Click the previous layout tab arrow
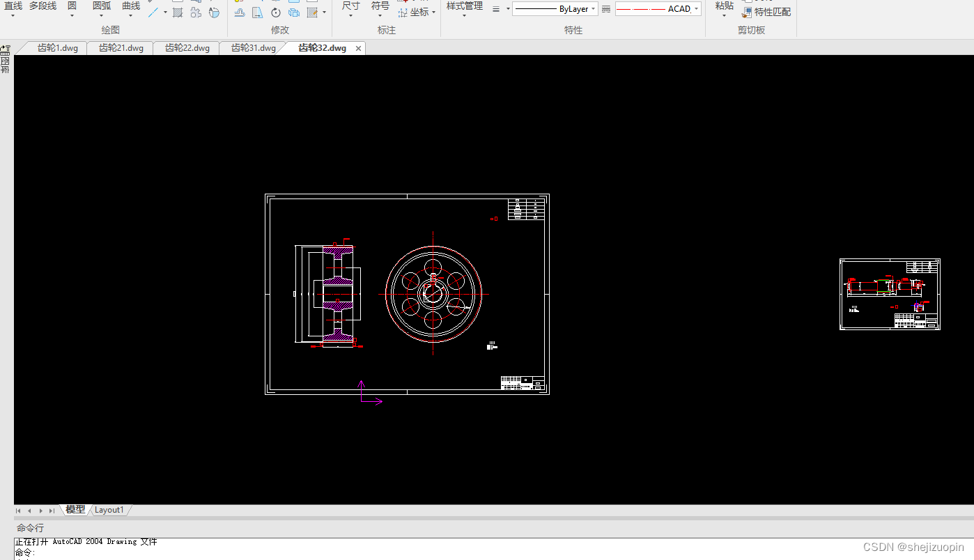The height and width of the screenshot is (560, 974). [x=29, y=511]
